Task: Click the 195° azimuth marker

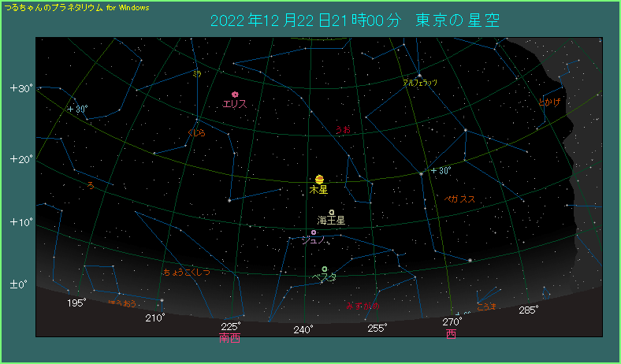Action: coord(76,303)
